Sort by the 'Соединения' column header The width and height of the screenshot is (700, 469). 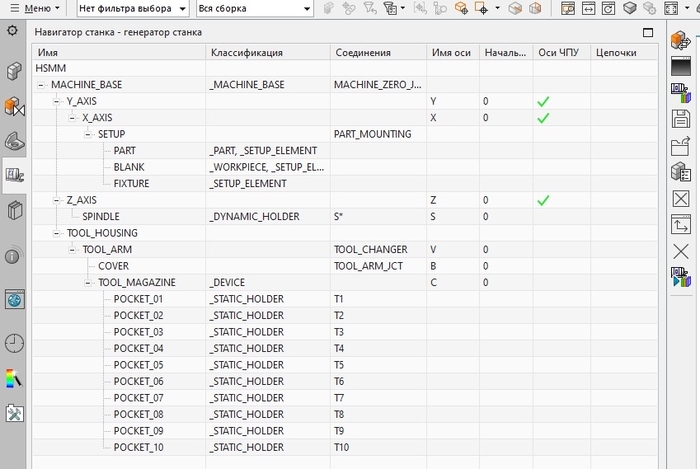(x=379, y=52)
